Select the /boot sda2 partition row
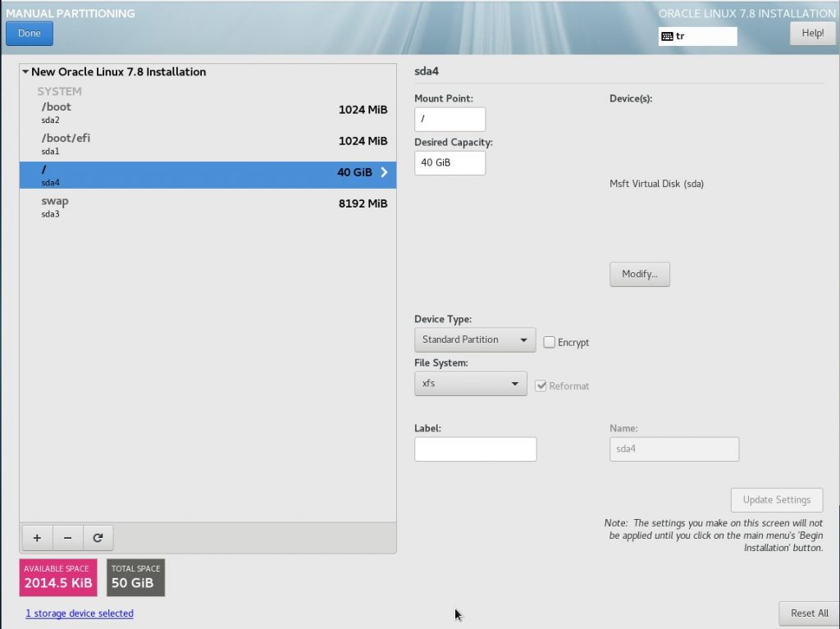Viewport: 840px width, 629px height. point(208,112)
